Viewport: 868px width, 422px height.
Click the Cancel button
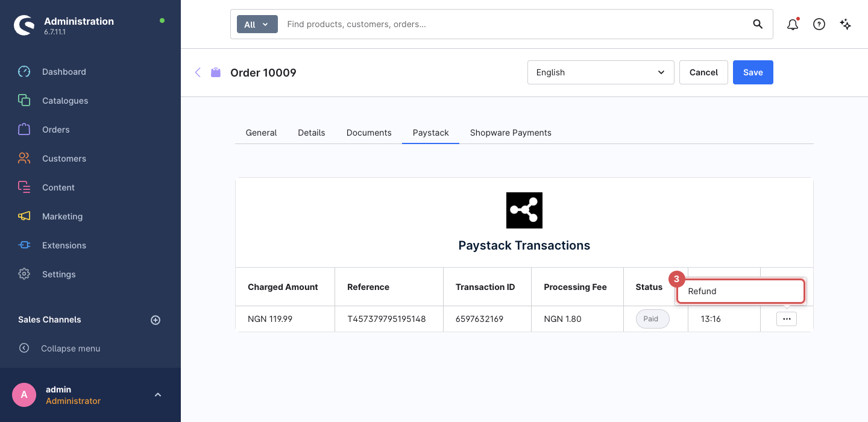tap(703, 72)
